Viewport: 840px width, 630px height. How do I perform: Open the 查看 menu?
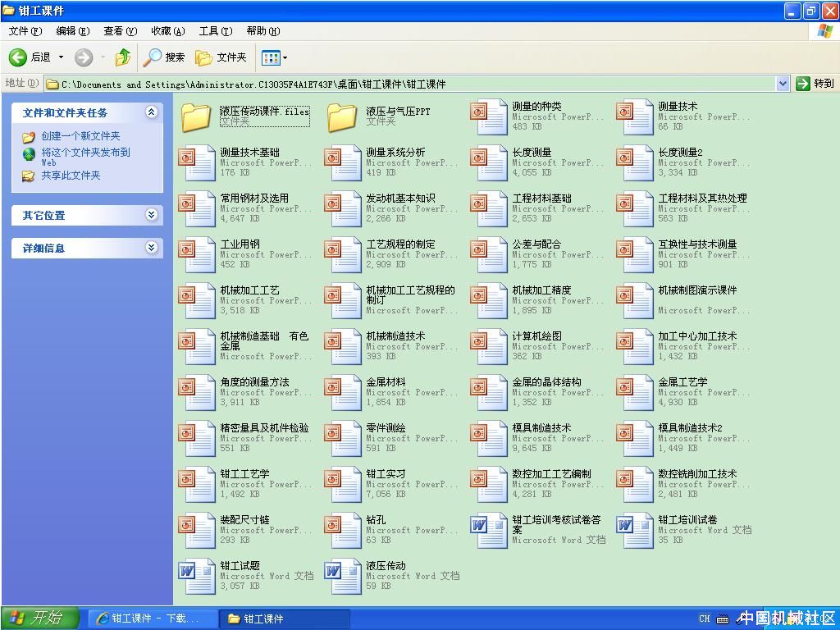pos(119,31)
